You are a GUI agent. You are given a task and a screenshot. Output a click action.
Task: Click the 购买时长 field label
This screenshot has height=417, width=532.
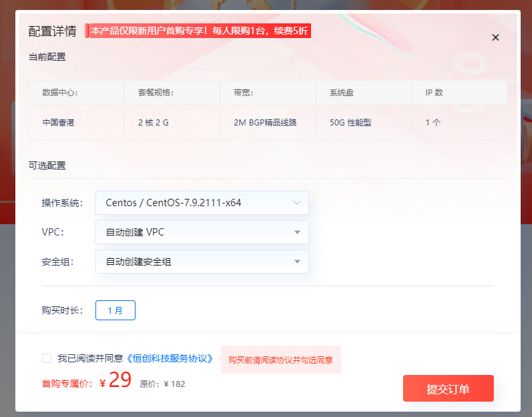click(62, 310)
